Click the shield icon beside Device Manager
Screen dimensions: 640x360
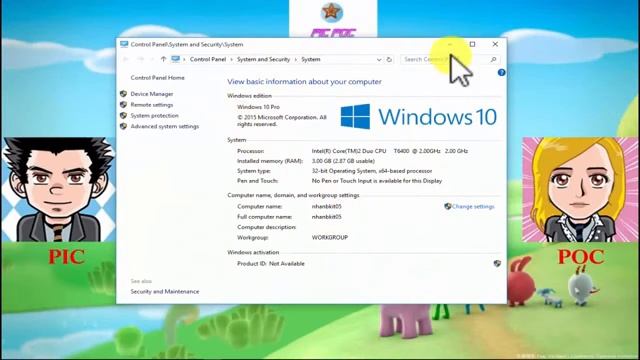[123, 93]
